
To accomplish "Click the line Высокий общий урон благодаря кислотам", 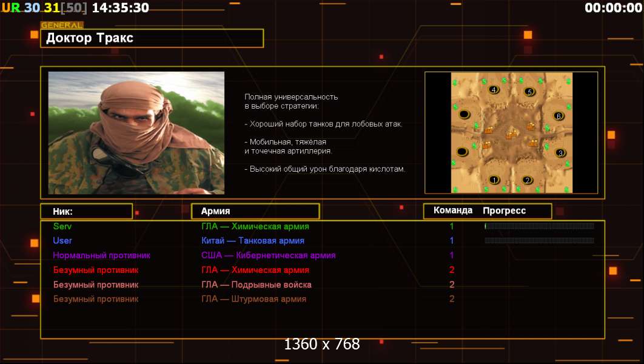I will coord(325,169).
